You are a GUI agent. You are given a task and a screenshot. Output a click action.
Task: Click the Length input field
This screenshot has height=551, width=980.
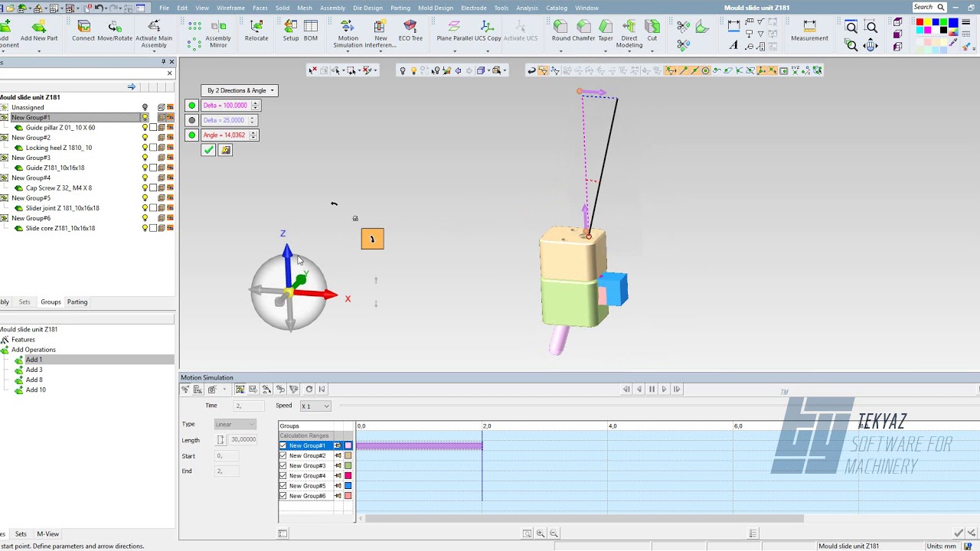[x=243, y=440]
